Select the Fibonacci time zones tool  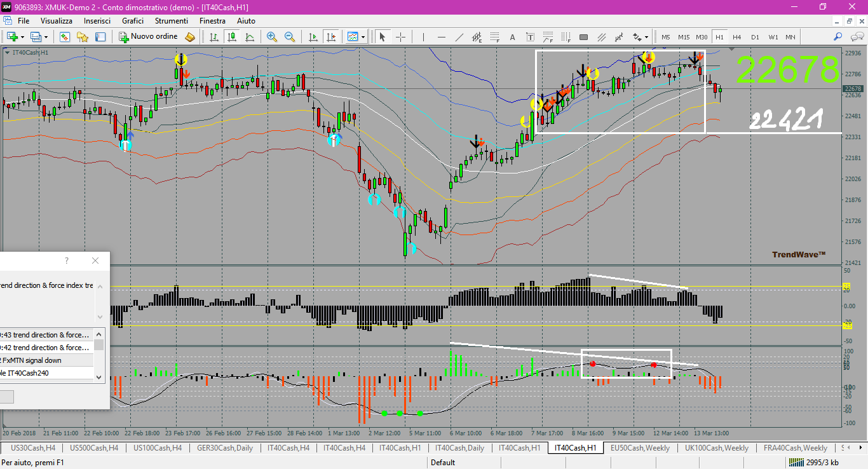566,37
